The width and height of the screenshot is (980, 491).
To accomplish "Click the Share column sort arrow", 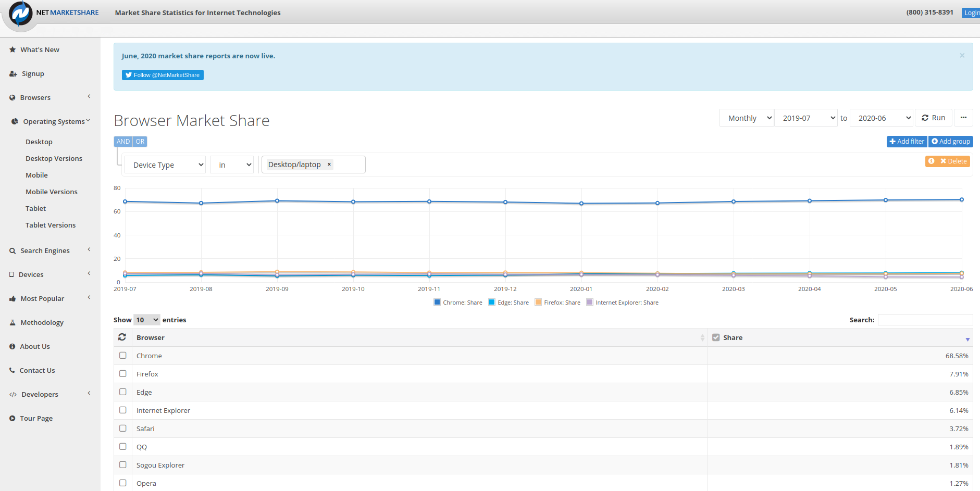I will tap(967, 339).
